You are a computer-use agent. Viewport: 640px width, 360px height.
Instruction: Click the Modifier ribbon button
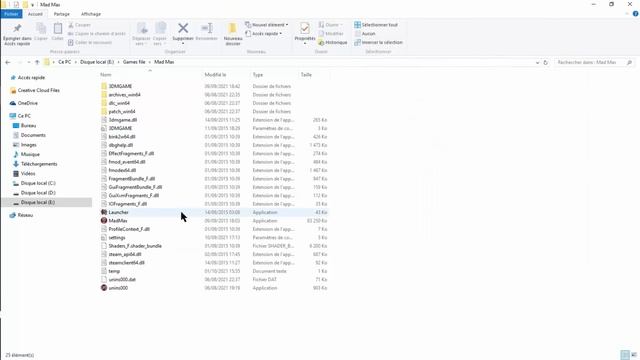pyautogui.click(x=331, y=33)
